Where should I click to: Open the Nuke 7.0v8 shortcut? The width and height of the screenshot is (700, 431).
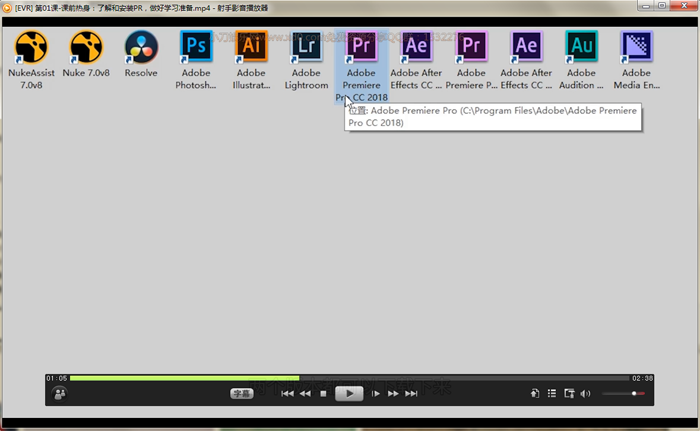(86, 47)
